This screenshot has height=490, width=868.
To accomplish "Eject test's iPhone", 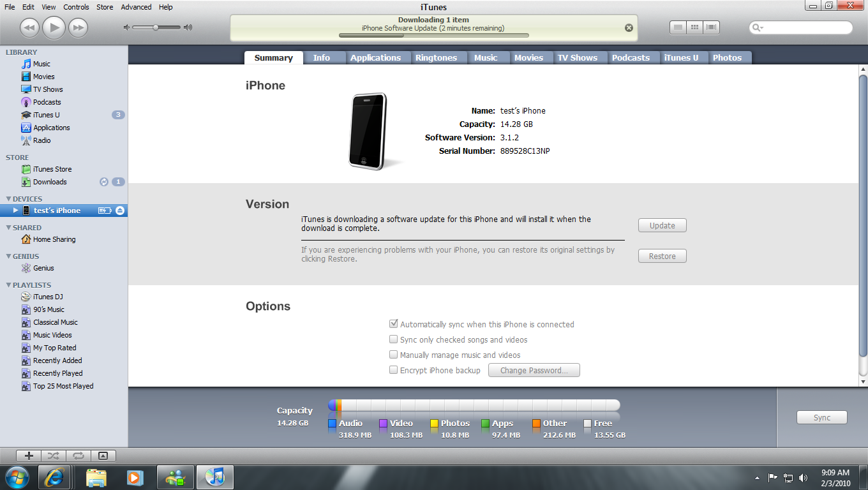I will [120, 211].
